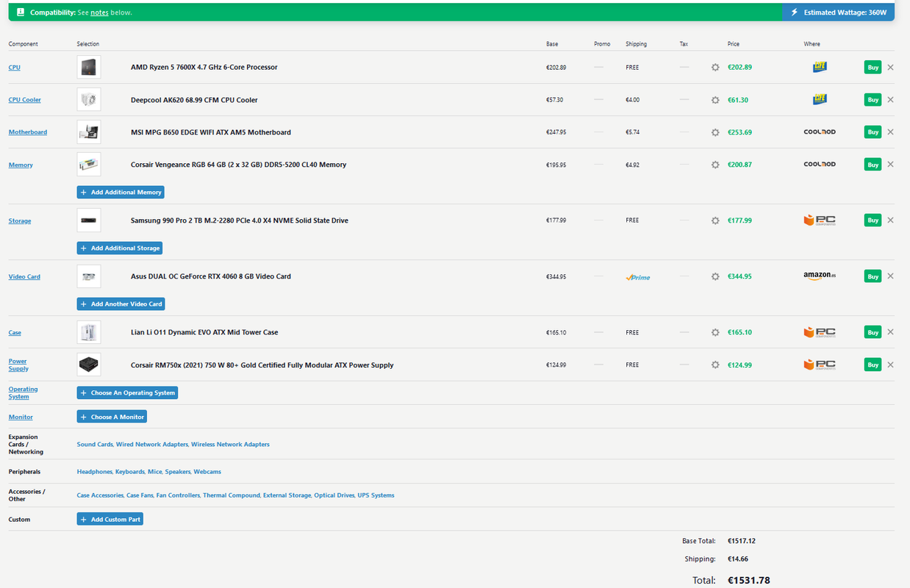Viewport: 910px width, 588px height.
Task: Open the Power Supply category link
Action: [18, 365]
